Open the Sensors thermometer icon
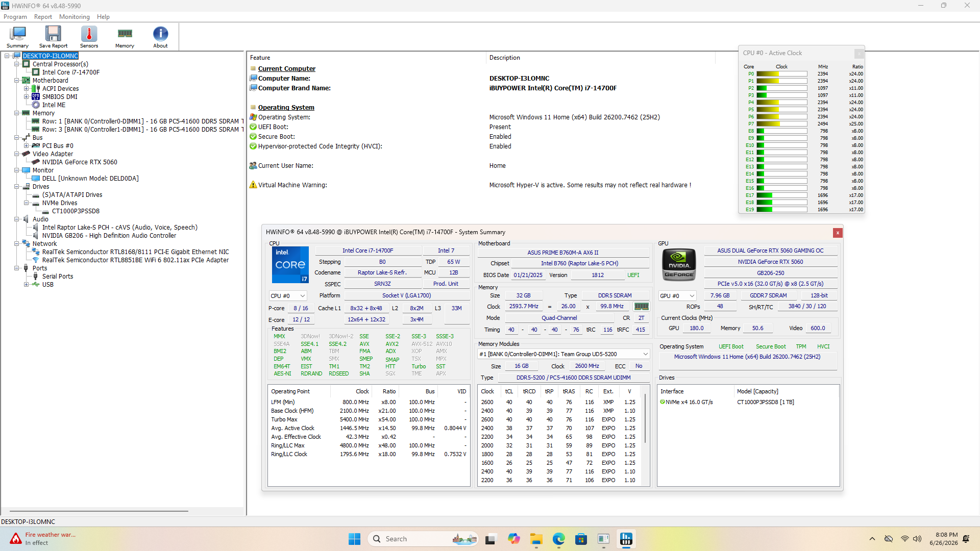This screenshot has width=980, height=551. [x=89, y=37]
